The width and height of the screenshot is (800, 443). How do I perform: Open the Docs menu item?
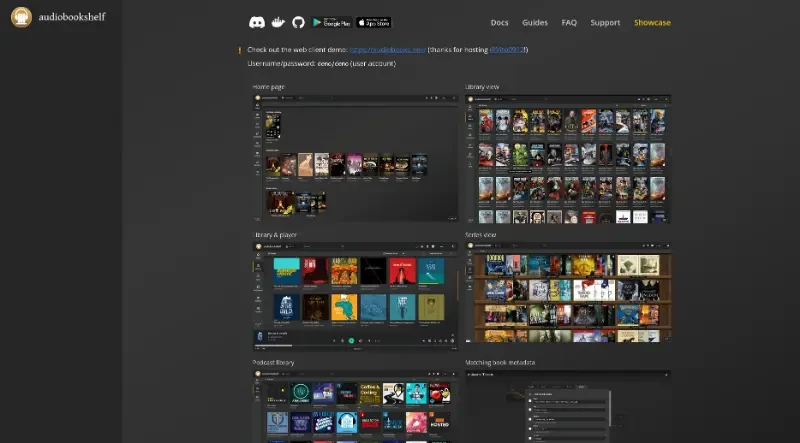[x=499, y=22]
